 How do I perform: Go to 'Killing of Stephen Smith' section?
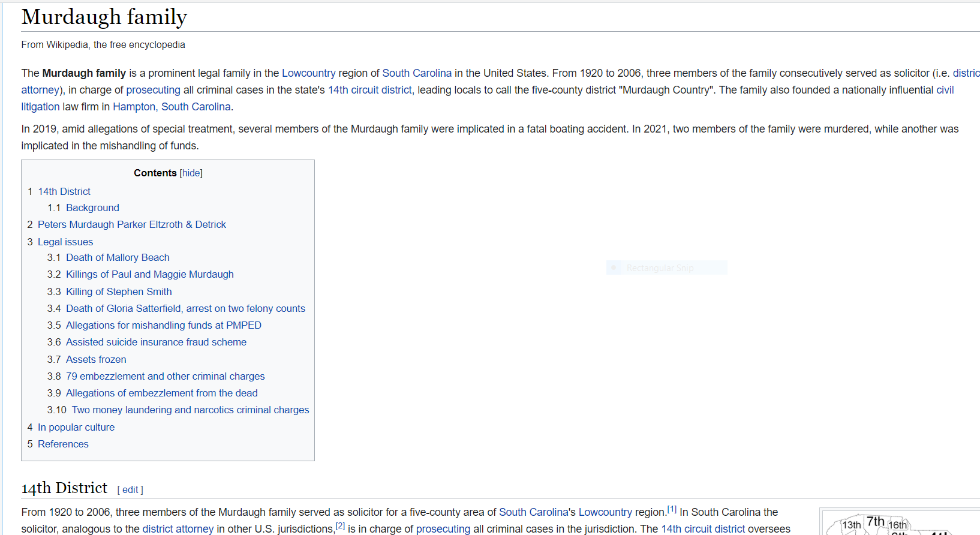[x=119, y=291]
